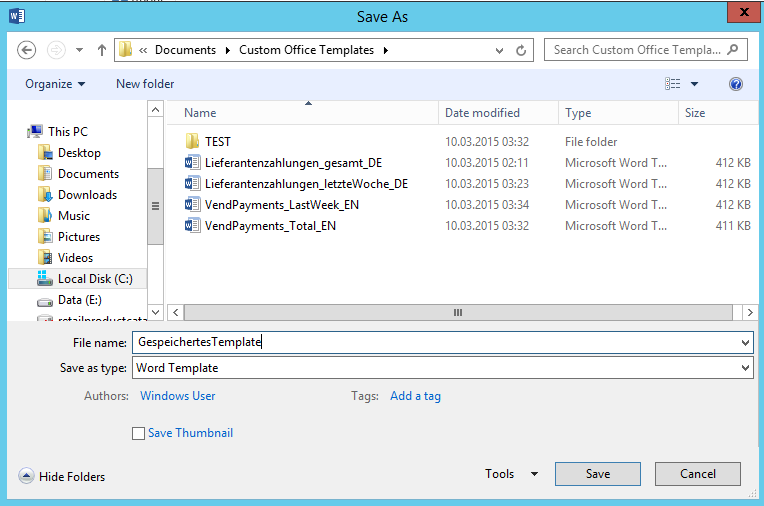The height and width of the screenshot is (506, 764).
Task: Select the VendPayments_Total_EN template file
Action: pyautogui.click(x=270, y=226)
